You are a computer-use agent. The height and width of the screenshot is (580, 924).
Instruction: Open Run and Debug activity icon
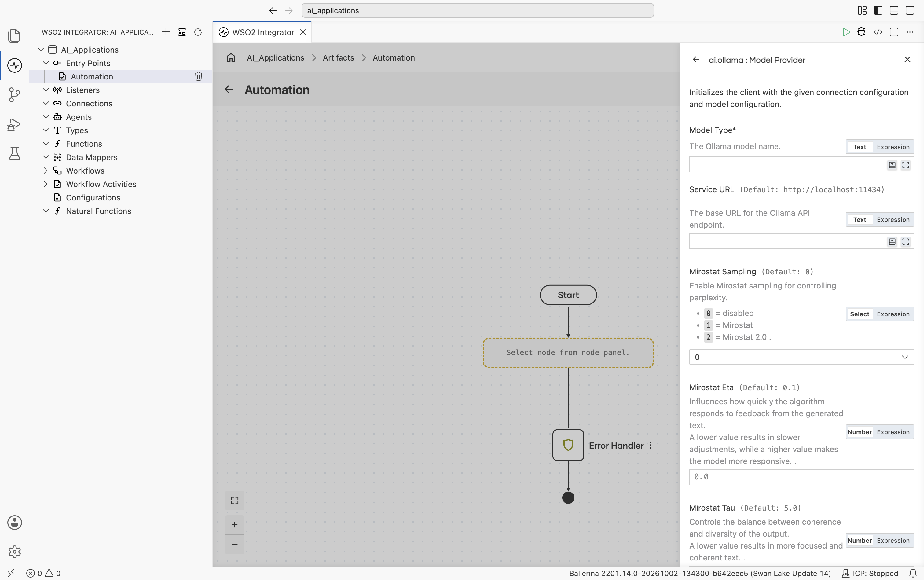[15, 124]
